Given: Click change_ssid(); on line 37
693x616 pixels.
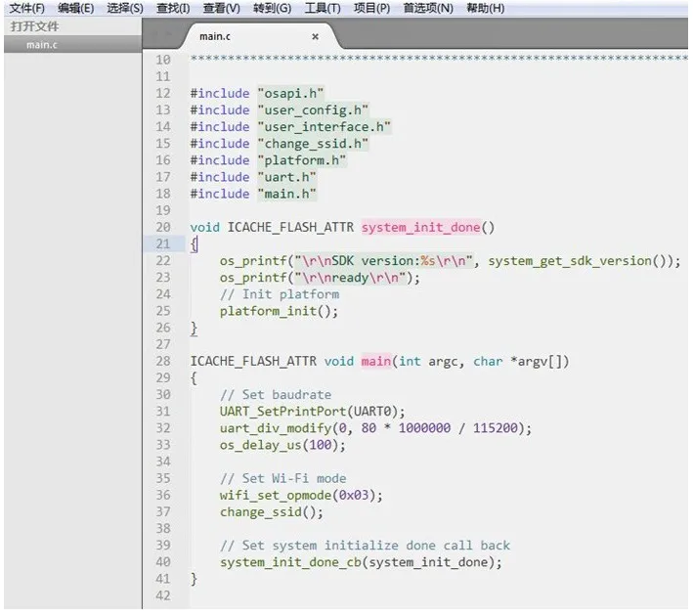Looking at the screenshot, I should (x=272, y=512).
